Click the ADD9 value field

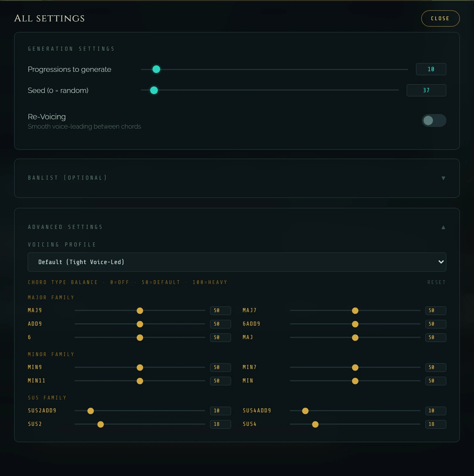pyautogui.click(x=221, y=324)
